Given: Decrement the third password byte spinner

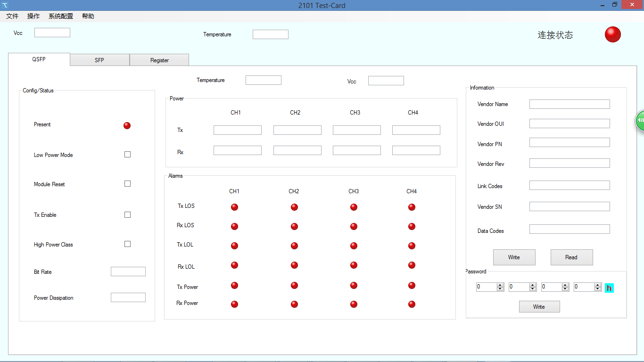Looking at the screenshot, I should 565,289.
